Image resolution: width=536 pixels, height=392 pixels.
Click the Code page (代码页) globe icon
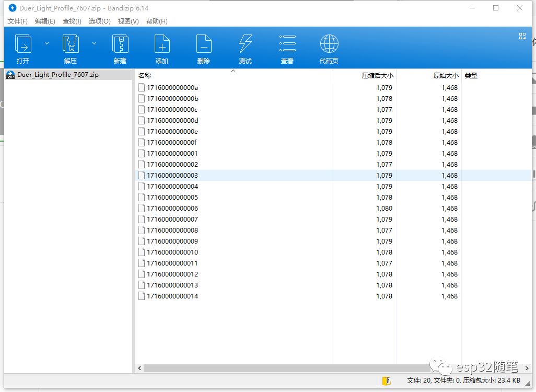click(x=329, y=44)
